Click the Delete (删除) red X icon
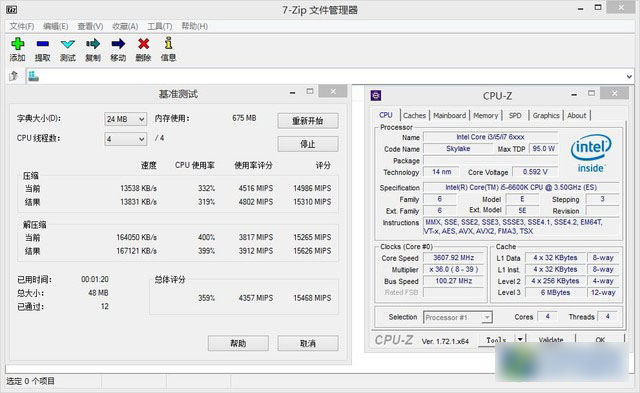The width and height of the screenshot is (640, 393). (x=143, y=44)
